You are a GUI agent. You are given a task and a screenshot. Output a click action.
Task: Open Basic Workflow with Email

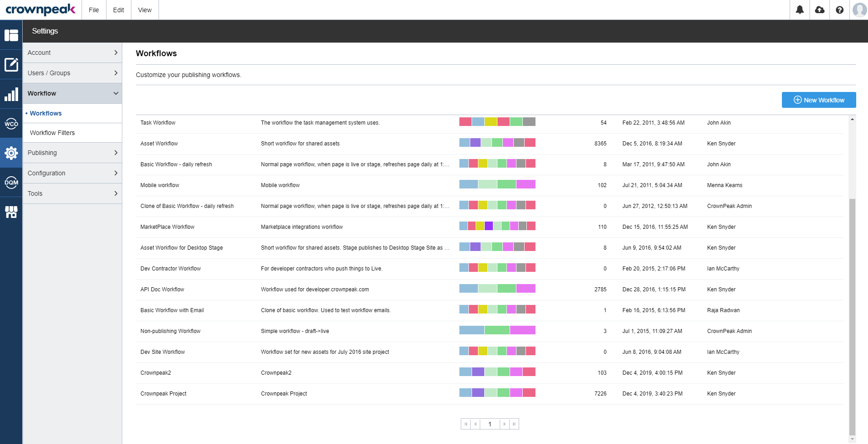pyautogui.click(x=172, y=310)
